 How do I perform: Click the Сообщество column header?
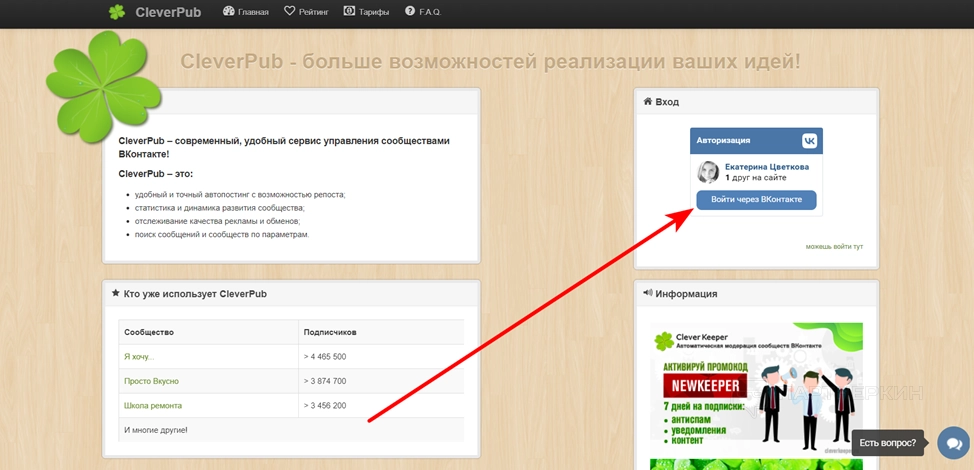208,332
